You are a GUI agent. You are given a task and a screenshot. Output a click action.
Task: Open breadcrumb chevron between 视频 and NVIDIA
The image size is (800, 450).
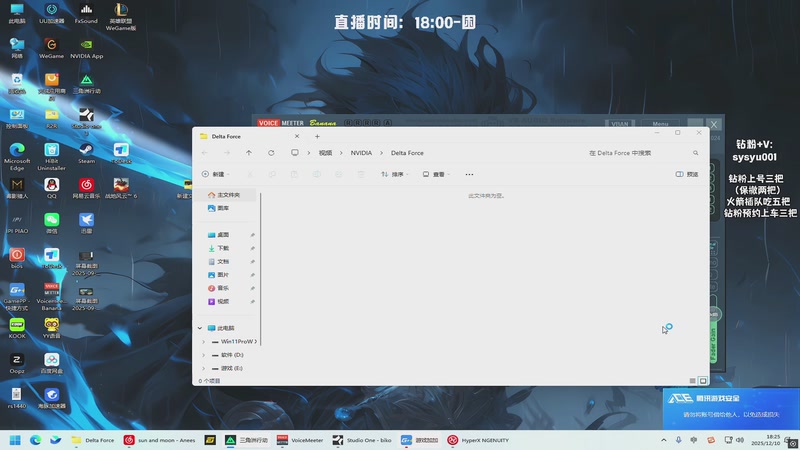point(341,153)
